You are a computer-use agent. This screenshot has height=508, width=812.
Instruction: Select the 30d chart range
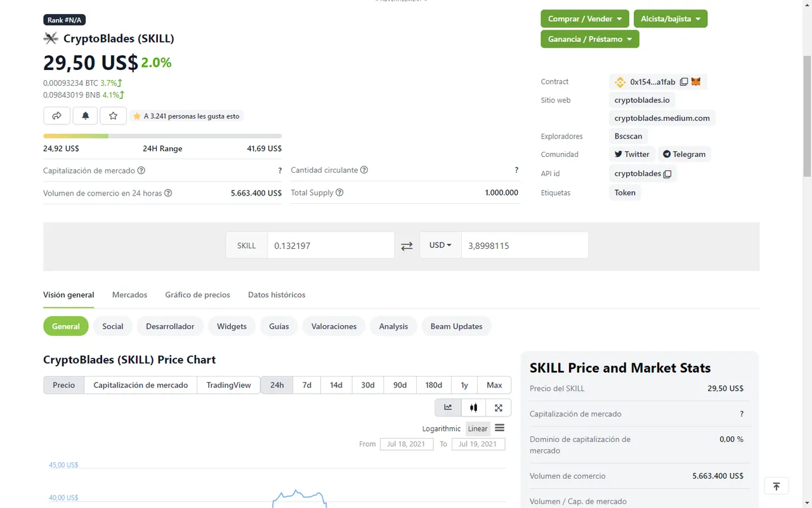pyautogui.click(x=368, y=385)
